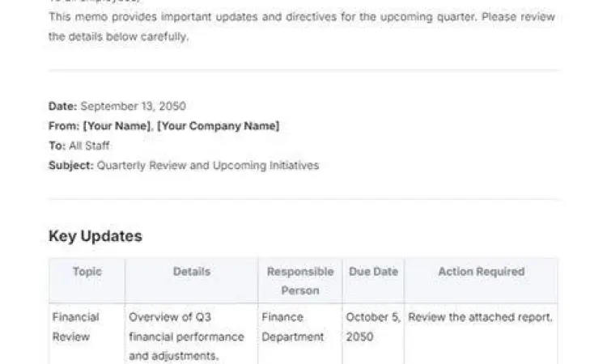This screenshot has width=607, height=364.
Task: Click the Due Date column header
Action: 373,272
